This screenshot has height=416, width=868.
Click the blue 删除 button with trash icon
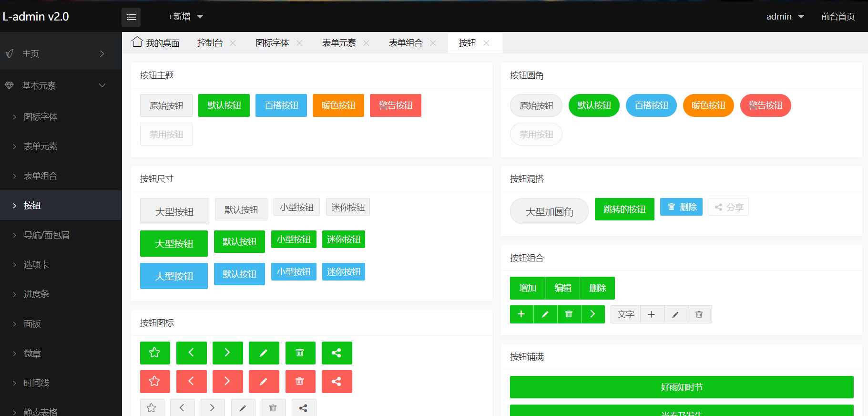tap(681, 207)
